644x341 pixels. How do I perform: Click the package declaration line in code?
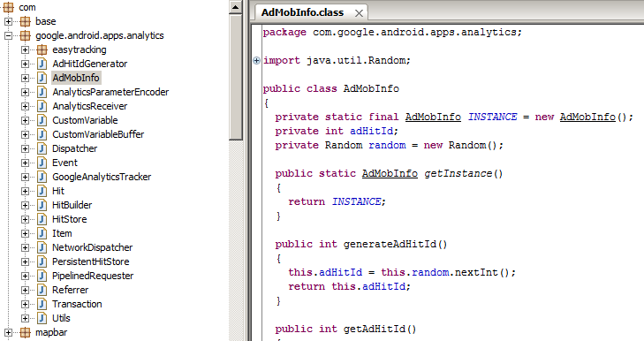pos(392,32)
